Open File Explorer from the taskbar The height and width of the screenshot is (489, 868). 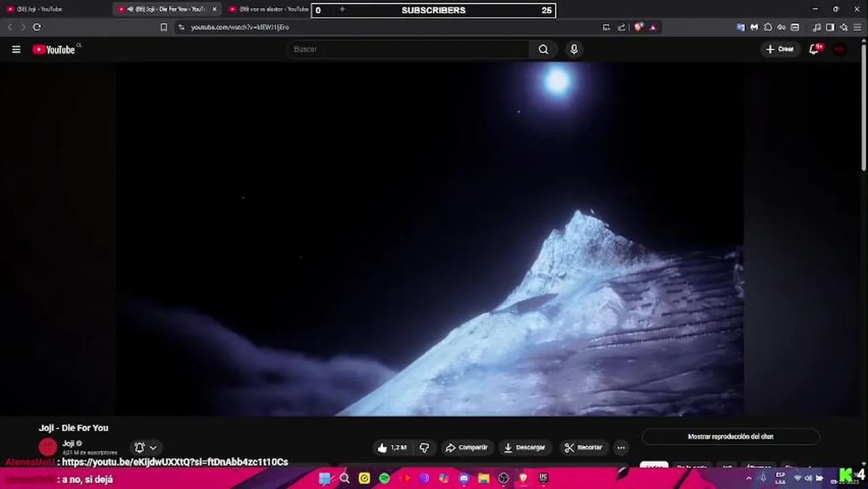pyautogui.click(x=484, y=478)
